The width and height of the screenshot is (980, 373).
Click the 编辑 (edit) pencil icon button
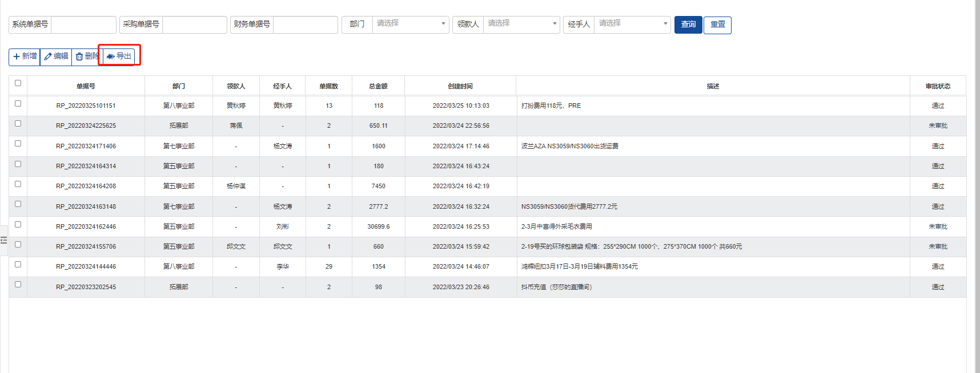coord(56,56)
